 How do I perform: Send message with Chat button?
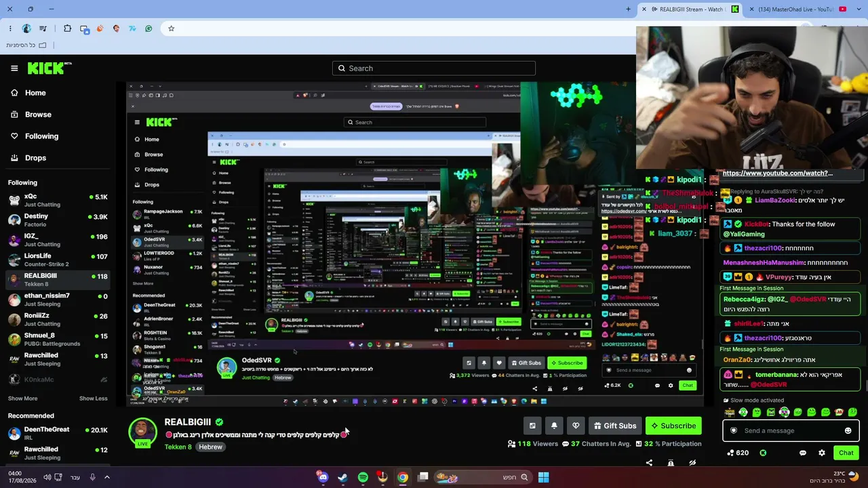click(x=846, y=453)
